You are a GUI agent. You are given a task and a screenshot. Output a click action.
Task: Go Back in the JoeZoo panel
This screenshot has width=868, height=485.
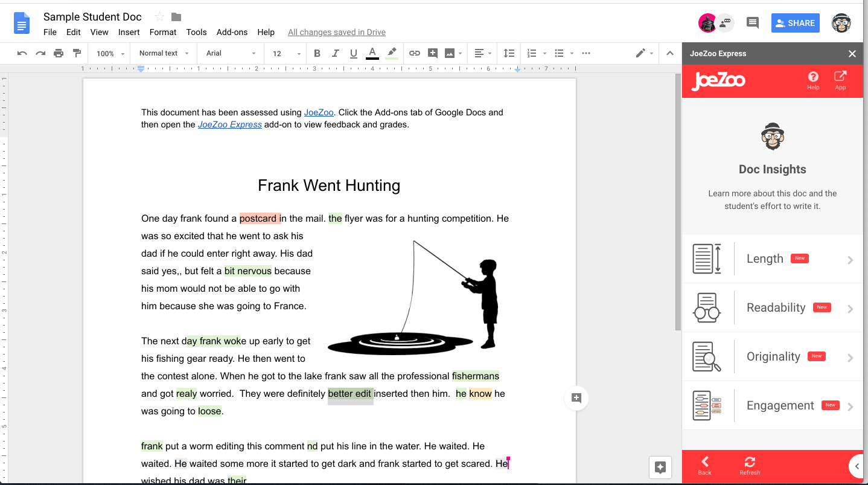click(705, 466)
